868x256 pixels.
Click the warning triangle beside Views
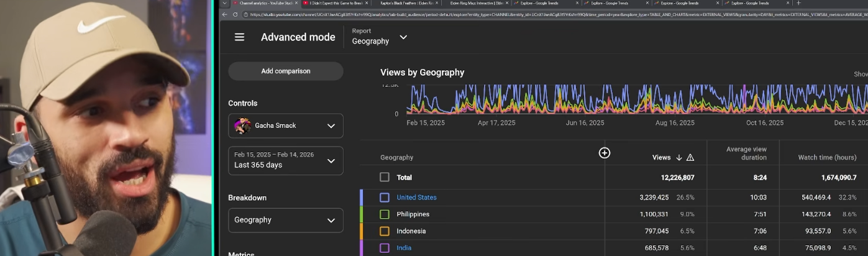tap(690, 158)
